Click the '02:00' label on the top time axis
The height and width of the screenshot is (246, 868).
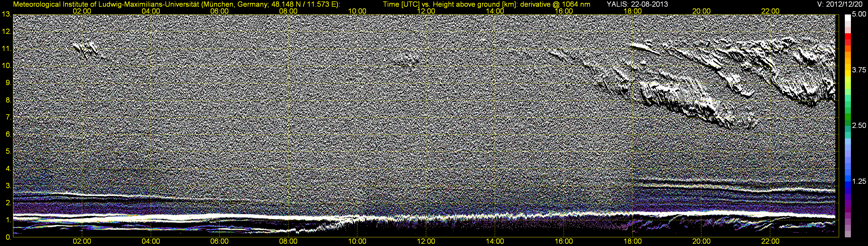pos(82,11)
